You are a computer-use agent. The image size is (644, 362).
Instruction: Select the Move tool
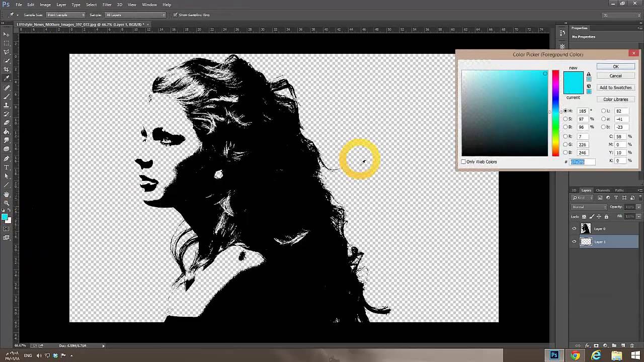pos(7,34)
